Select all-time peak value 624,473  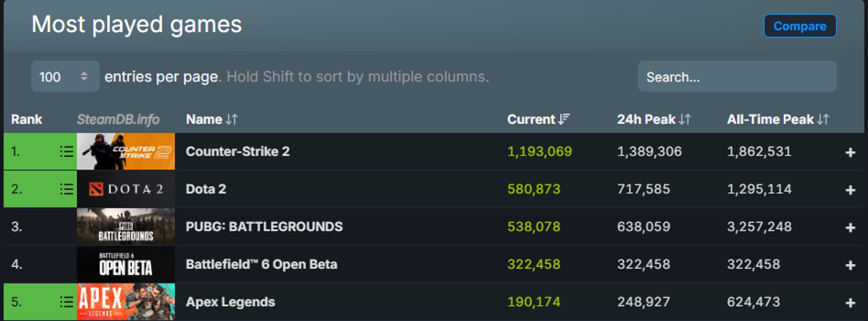pos(753,302)
